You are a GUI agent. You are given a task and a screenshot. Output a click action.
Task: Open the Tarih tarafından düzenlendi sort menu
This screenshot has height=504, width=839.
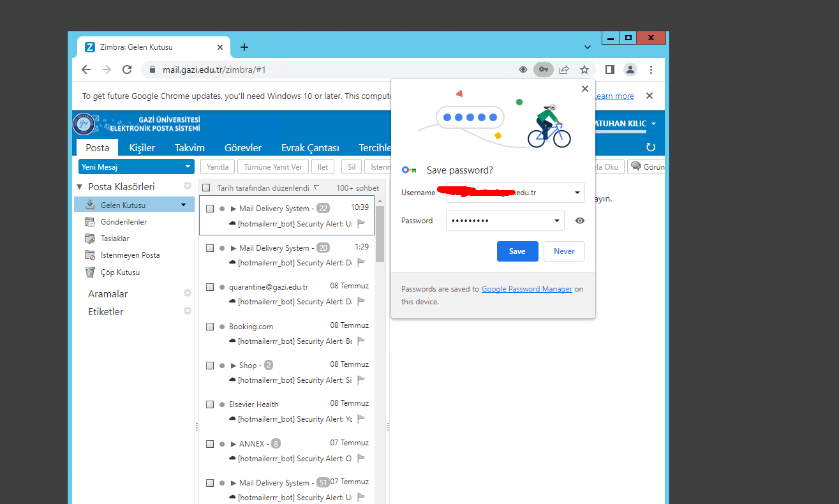coord(268,188)
